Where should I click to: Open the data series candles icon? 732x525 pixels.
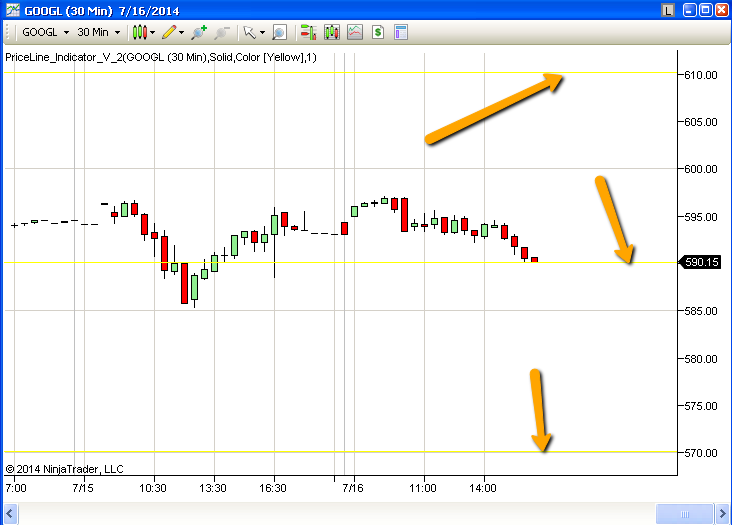tap(332, 32)
